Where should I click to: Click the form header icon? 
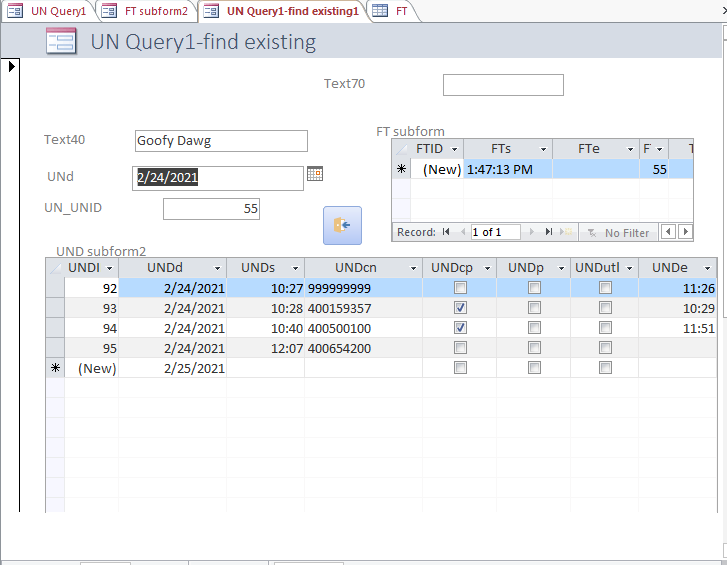click(x=61, y=42)
